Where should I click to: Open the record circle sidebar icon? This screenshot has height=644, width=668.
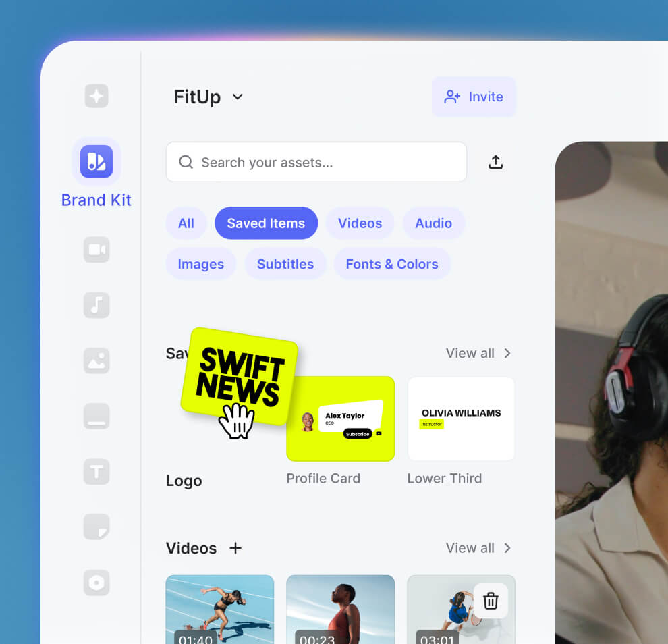[96, 583]
